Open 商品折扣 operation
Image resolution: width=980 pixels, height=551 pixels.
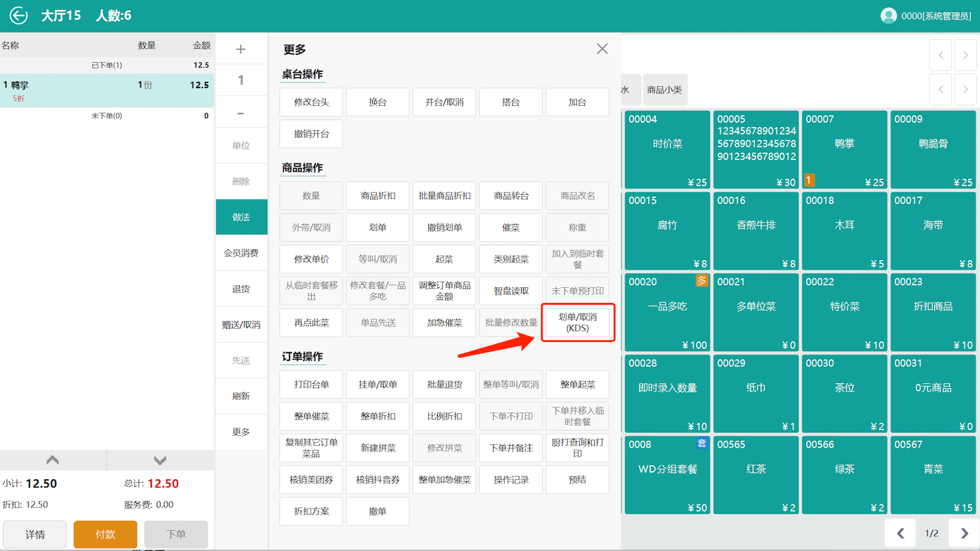click(378, 196)
